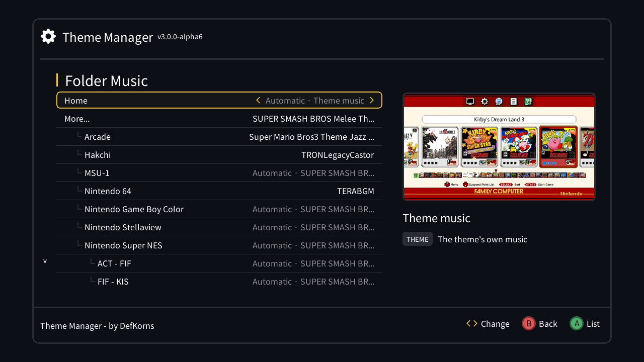Click the theme preview thumbnail

[x=499, y=147]
